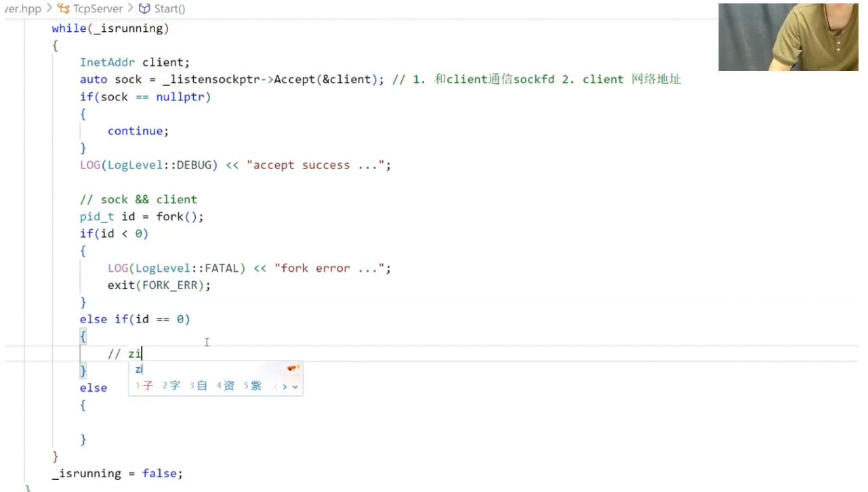Open the ver.hpp file breadcrumb
This screenshot has height=492, width=868.
click(x=22, y=9)
